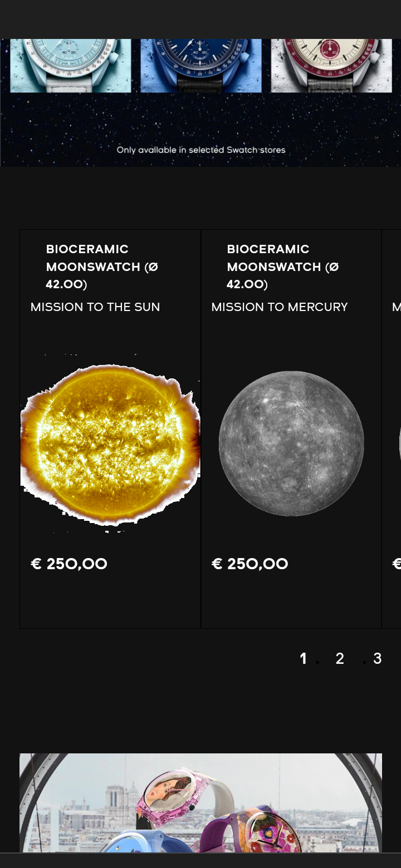The image size is (401, 868).
Task: Click the € 250,00 price under Mercury
Action: tap(250, 564)
